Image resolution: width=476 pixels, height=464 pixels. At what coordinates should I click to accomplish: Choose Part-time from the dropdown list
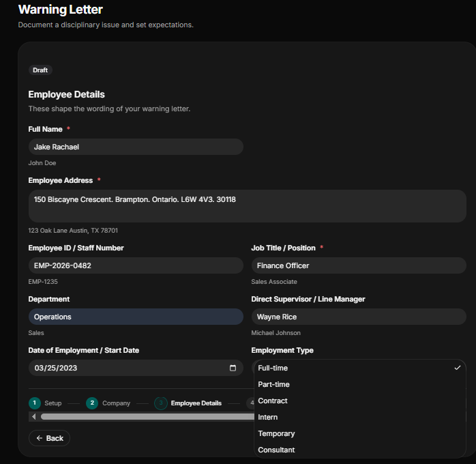360,384
